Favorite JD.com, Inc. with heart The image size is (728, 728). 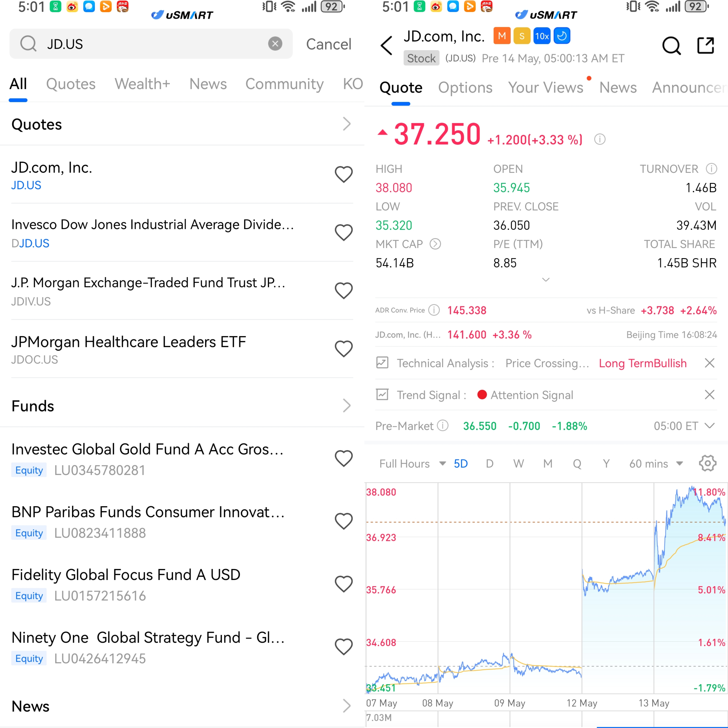point(344,175)
